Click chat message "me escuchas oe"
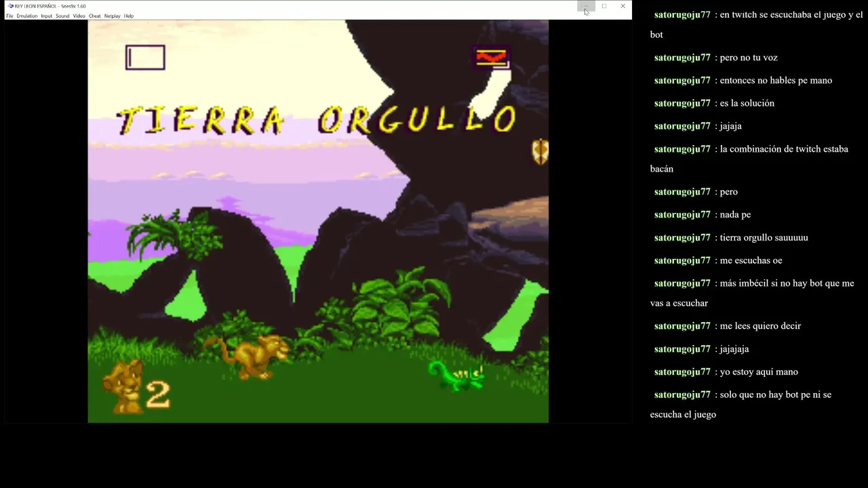 pyautogui.click(x=751, y=261)
